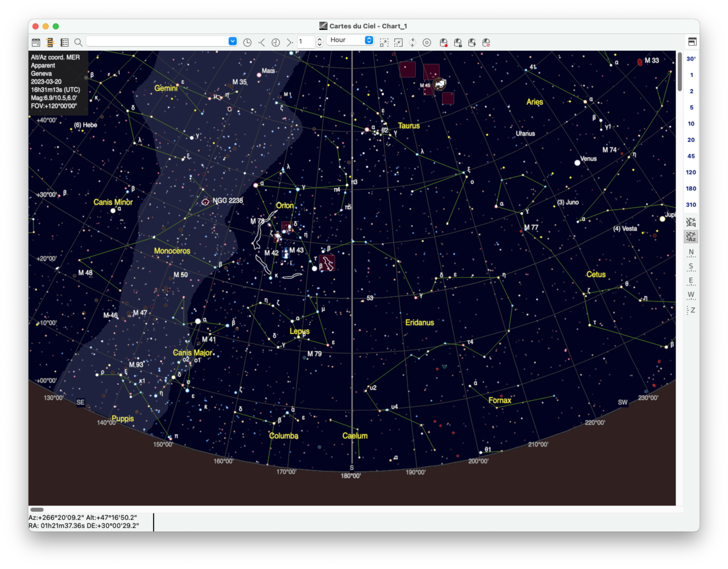The width and height of the screenshot is (728, 569).
Task: Face the north horizon N button
Action: [691, 253]
